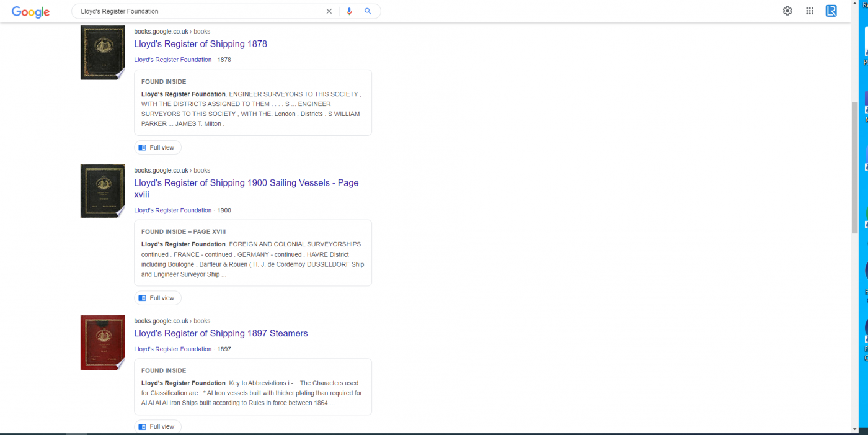The image size is (868, 435).
Task: Open the red 1897 Steamers book cover thumbnail
Action: click(x=103, y=343)
